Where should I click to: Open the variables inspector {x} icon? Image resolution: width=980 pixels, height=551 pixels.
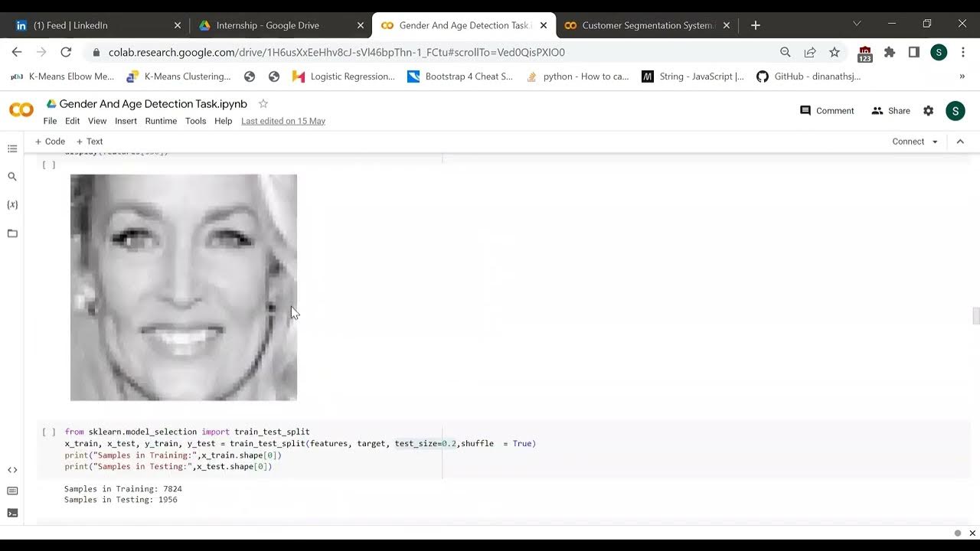click(x=12, y=205)
